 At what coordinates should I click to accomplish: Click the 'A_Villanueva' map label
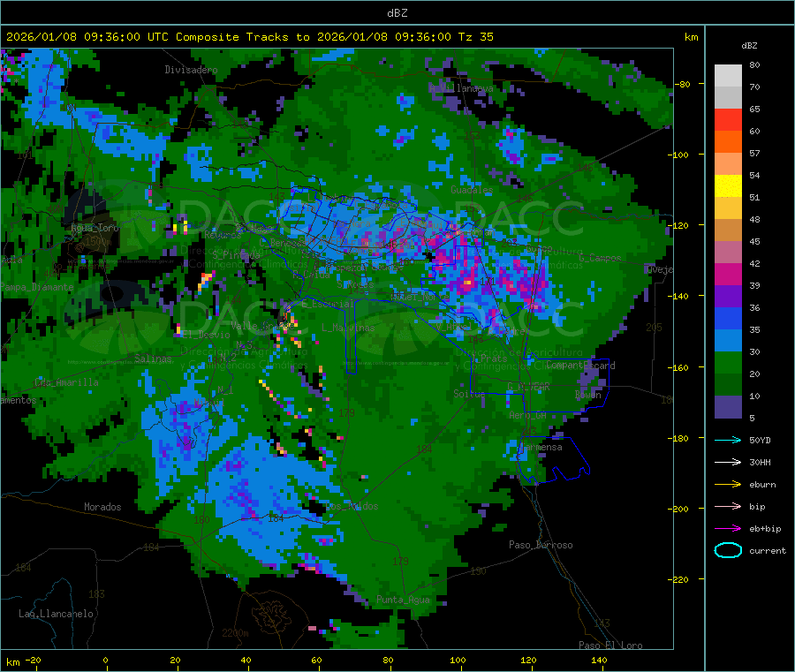pos(461,88)
